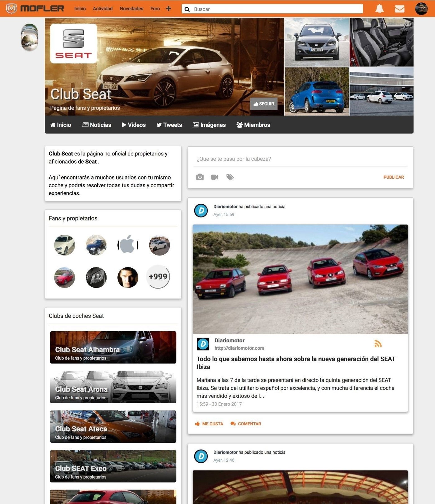Click the Buscar search field
The image size is (435, 504).
(x=272, y=9)
